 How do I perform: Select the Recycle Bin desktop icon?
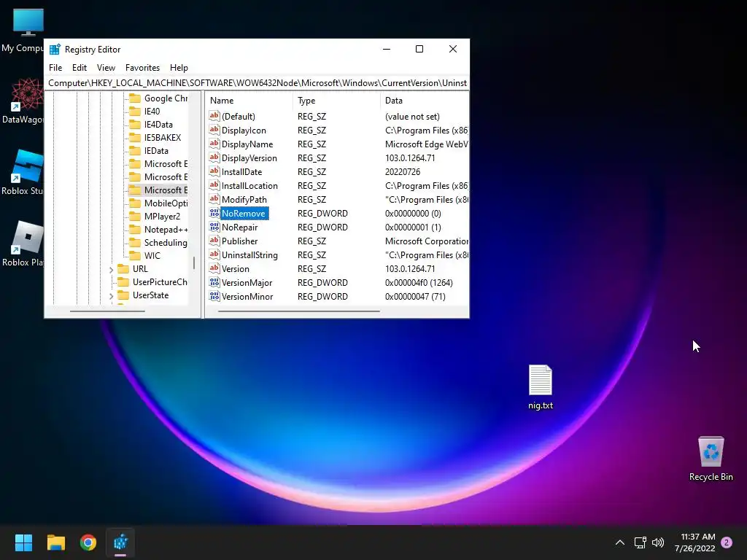(711, 458)
